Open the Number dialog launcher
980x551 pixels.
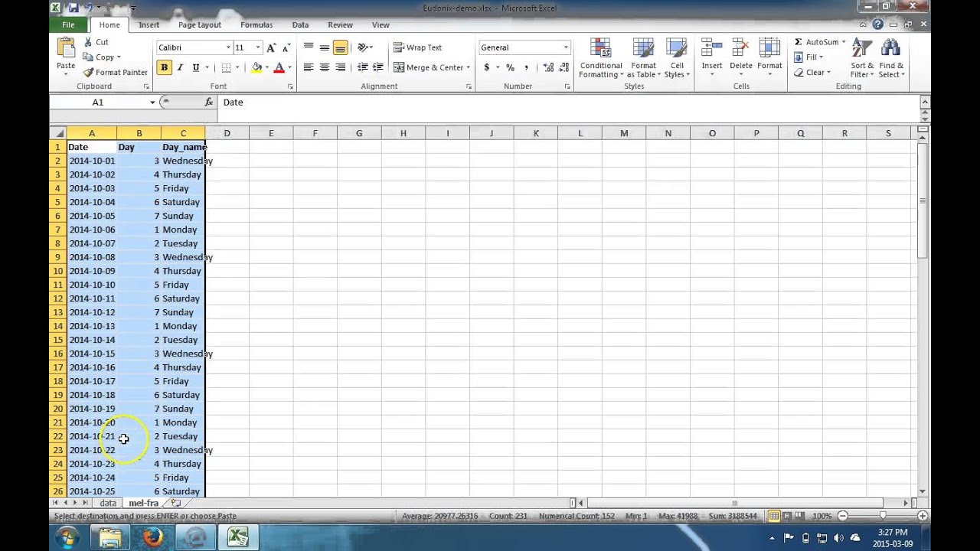567,86
